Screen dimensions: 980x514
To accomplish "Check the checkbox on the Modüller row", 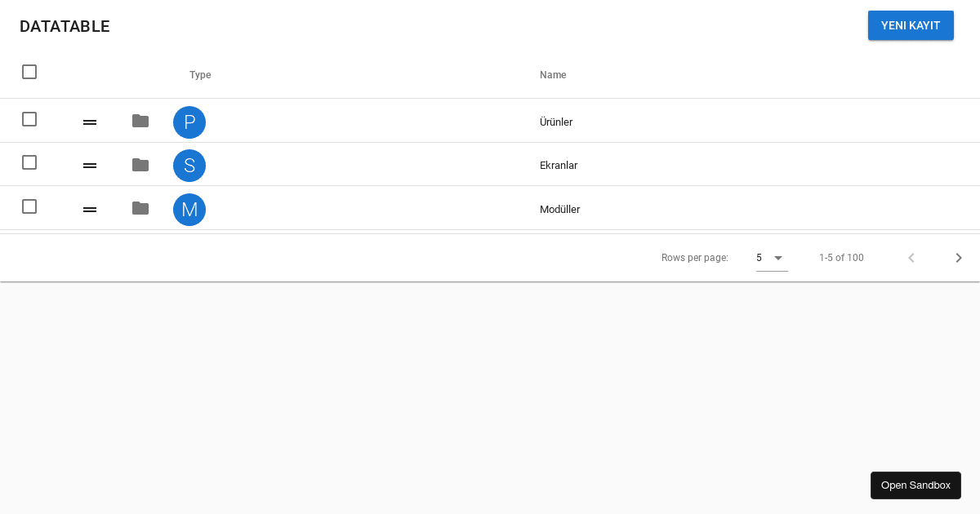I will coord(29,206).
